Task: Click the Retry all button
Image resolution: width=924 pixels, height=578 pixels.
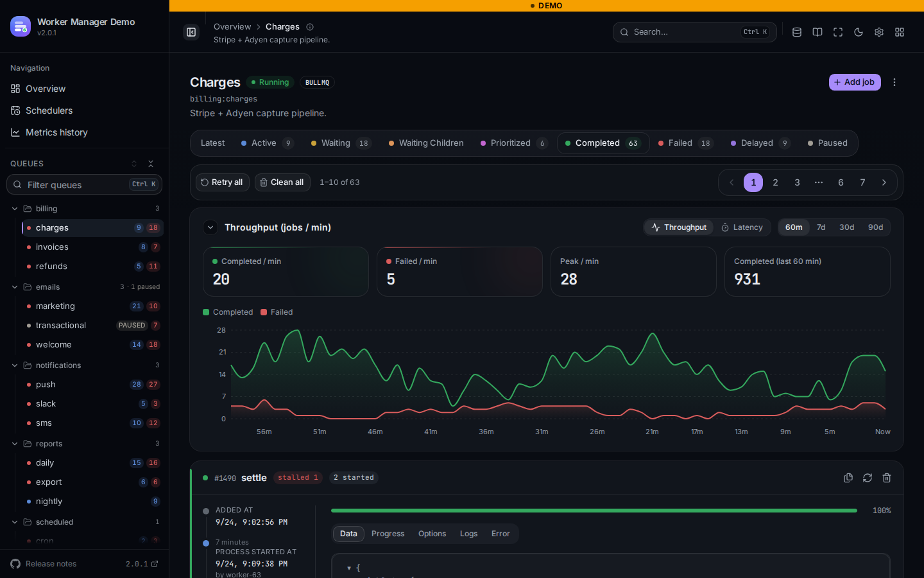Action: pos(222,182)
